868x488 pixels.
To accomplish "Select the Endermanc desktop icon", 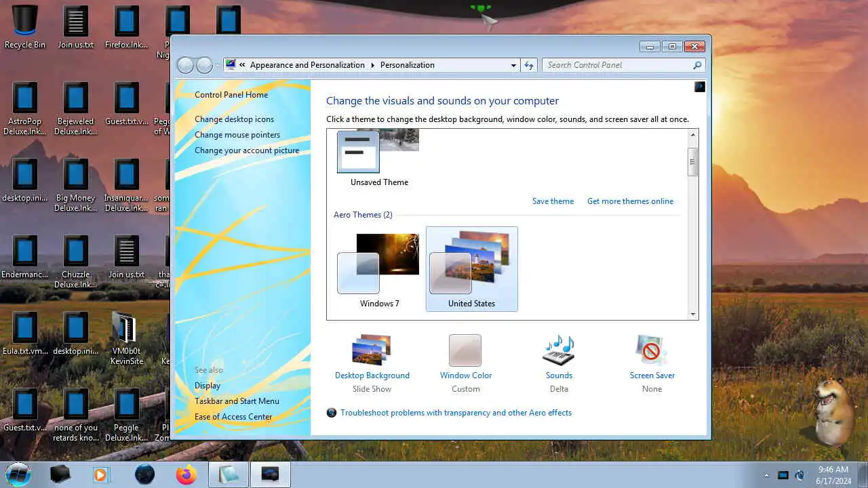I will 25,257.
